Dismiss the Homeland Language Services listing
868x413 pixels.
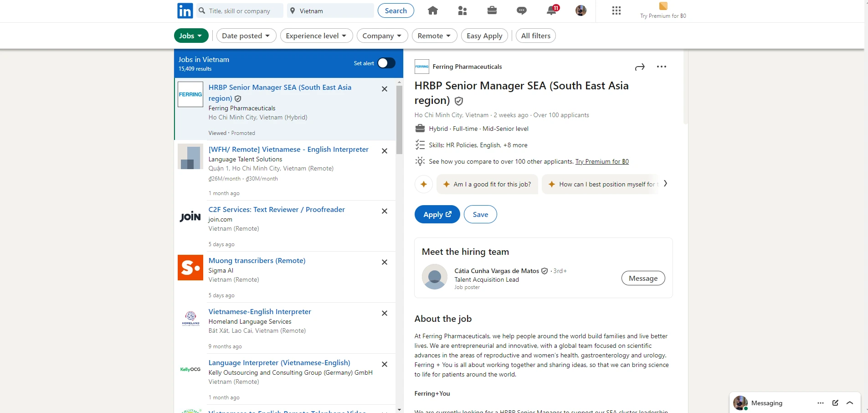point(385,313)
